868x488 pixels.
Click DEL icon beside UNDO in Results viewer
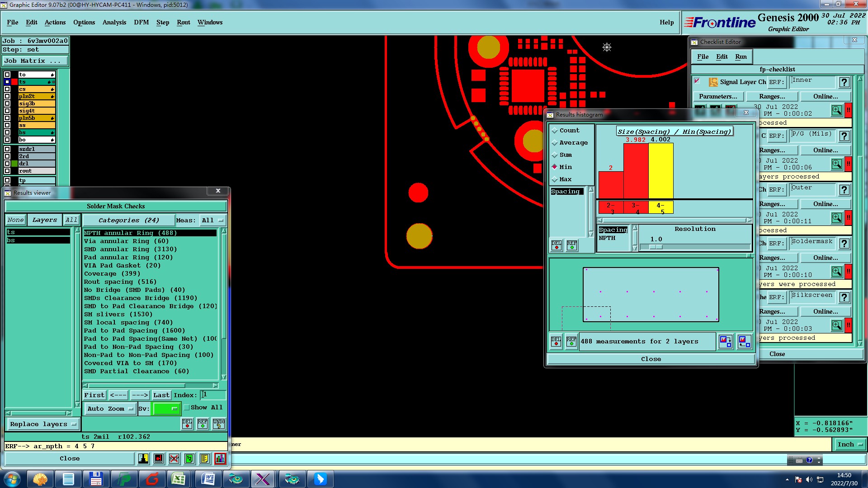(x=187, y=423)
